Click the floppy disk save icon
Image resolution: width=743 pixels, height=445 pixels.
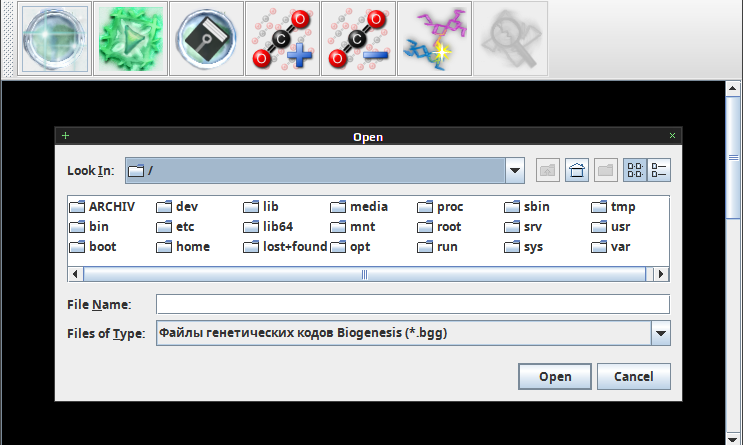(207, 39)
